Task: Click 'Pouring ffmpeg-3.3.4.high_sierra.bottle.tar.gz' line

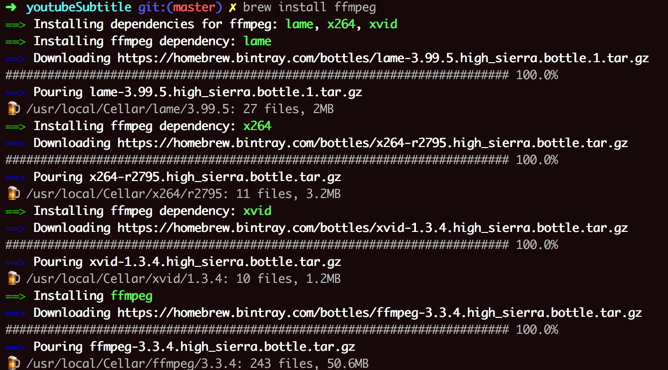Action: (x=194, y=347)
